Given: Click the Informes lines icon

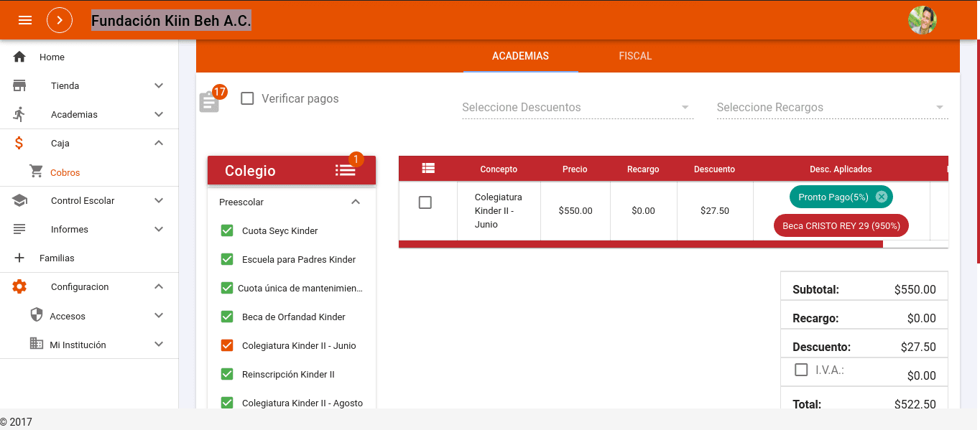Looking at the screenshot, I should coord(19,229).
